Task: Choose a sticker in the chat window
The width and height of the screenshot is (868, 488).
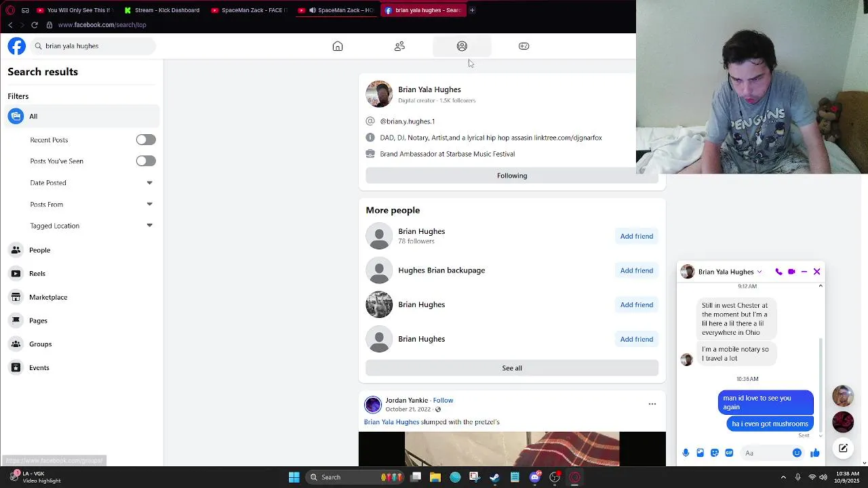Action: (715, 453)
